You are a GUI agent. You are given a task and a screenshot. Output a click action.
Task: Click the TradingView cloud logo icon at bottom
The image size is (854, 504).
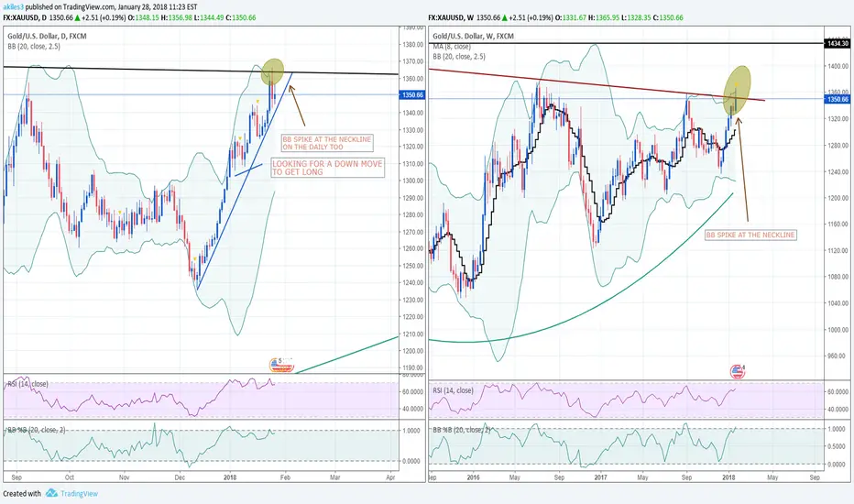coord(51,493)
